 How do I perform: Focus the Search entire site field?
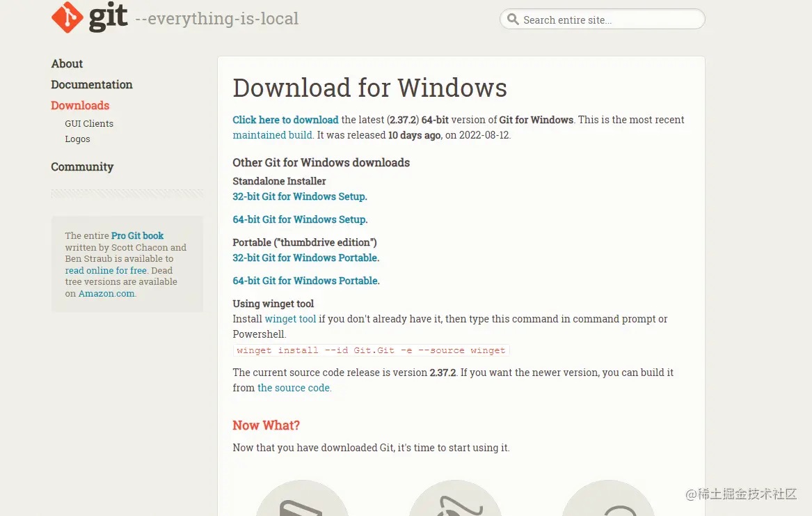tap(603, 19)
